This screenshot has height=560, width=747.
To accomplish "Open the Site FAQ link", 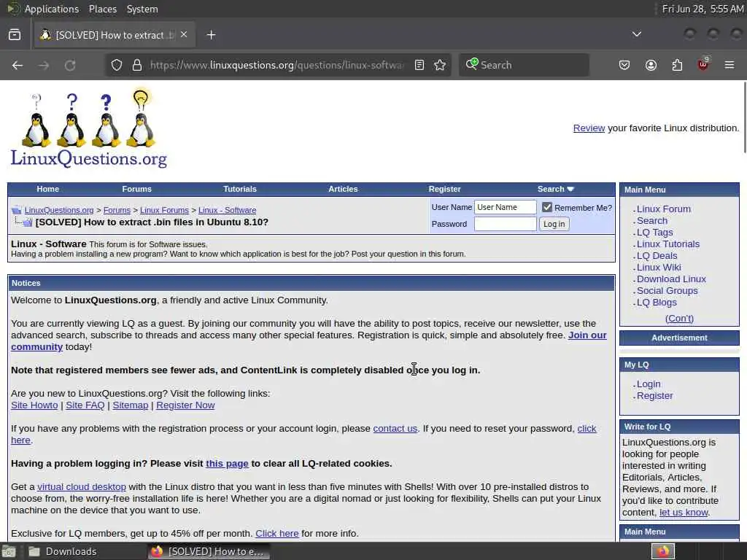I will click(85, 405).
